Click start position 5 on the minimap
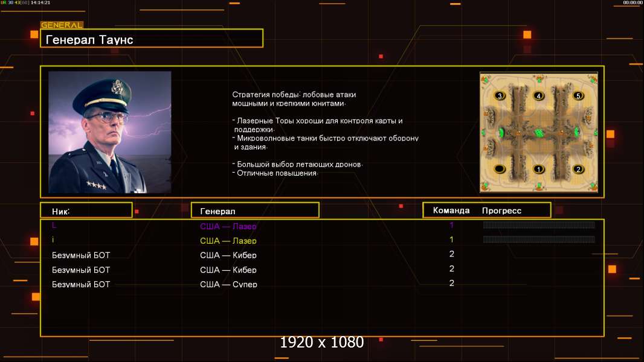 tap(578, 95)
